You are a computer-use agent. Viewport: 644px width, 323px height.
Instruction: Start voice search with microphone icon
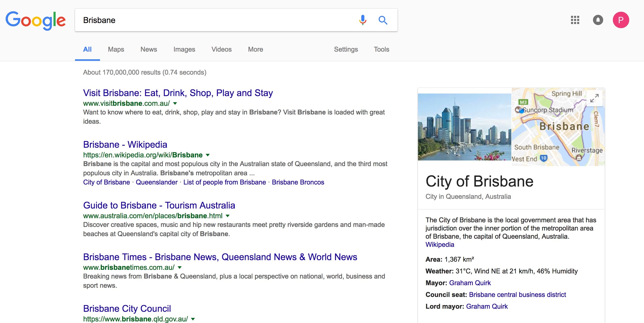363,20
